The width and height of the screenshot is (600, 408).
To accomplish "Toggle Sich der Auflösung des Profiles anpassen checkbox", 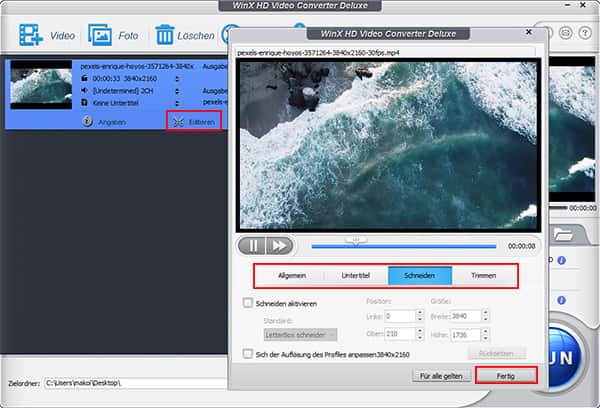I will [x=248, y=354].
